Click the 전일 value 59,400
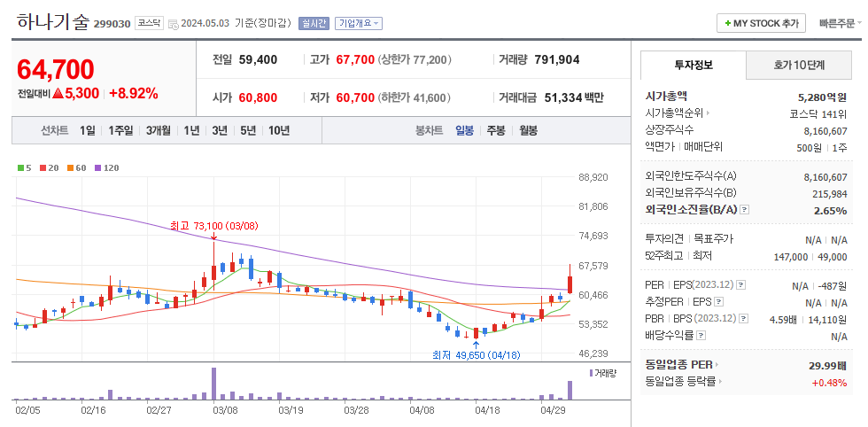The height and width of the screenshot is (427, 868). click(x=258, y=60)
